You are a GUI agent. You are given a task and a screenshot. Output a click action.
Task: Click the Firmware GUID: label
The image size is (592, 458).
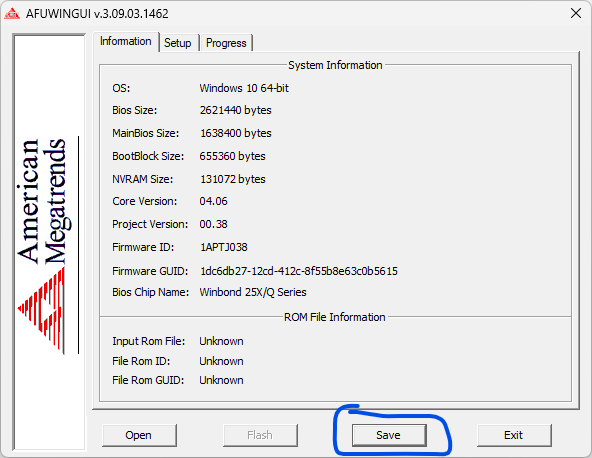point(150,271)
